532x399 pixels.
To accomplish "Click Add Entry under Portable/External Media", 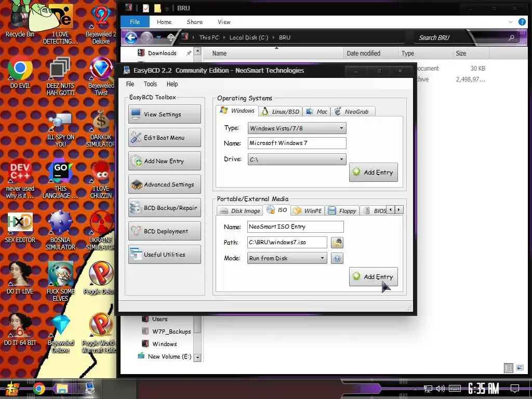I will pos(373,277).
